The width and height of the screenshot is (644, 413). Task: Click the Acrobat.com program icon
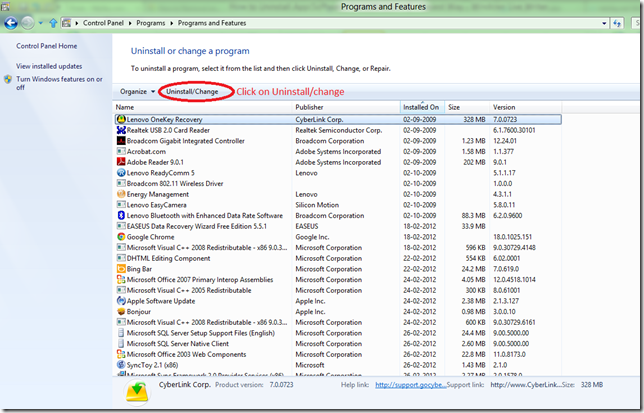pos(121,151)
